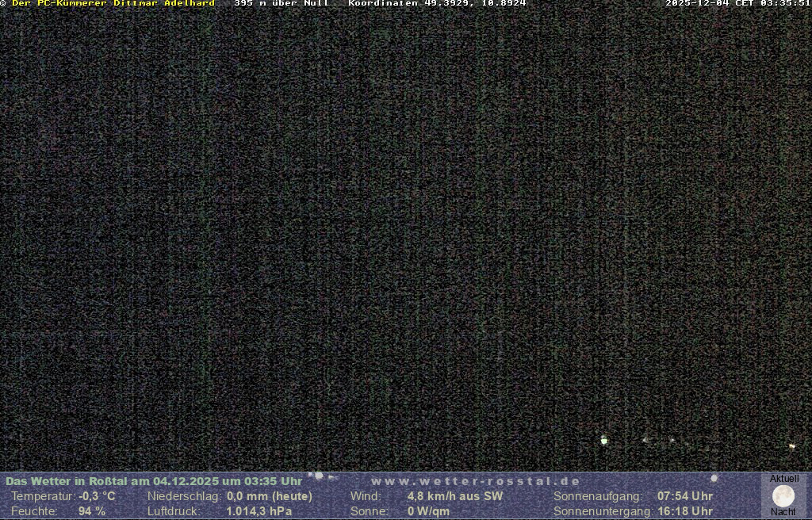
Task: Click the Sonne value 0 W/qm
Action: pyautogui.click(x=429, y=511)
